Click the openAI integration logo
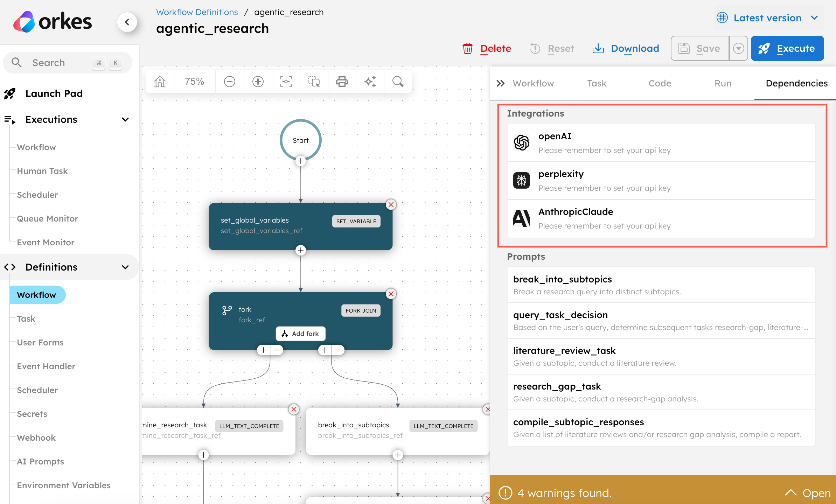The image size is (836, 504). click(522, 143)
